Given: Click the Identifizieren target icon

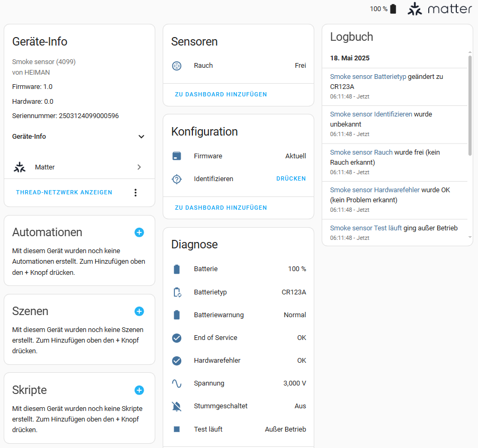Looking at the screenshot, I should [177, 179].
